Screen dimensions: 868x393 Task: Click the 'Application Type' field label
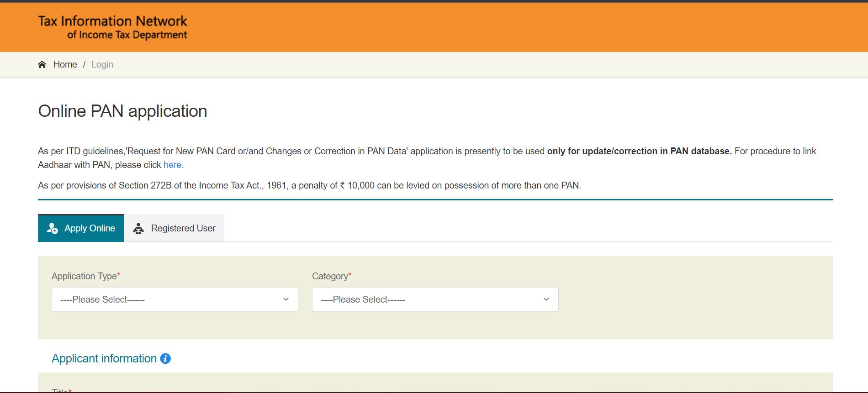click(x=86, y=276)
